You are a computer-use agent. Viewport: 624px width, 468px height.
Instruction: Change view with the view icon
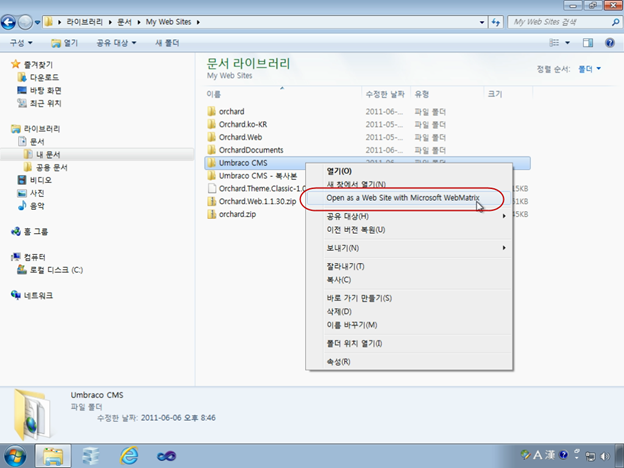click(554, 43)
